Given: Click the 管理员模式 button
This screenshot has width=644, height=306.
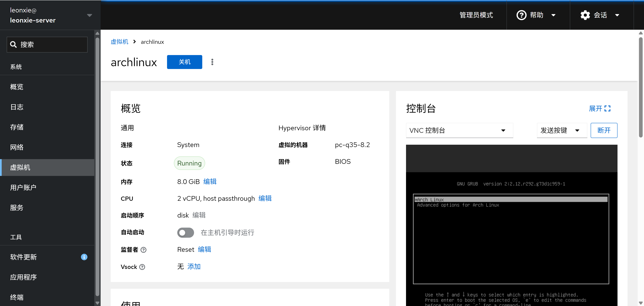Looking at the screenshot, I should click(476, 15).
